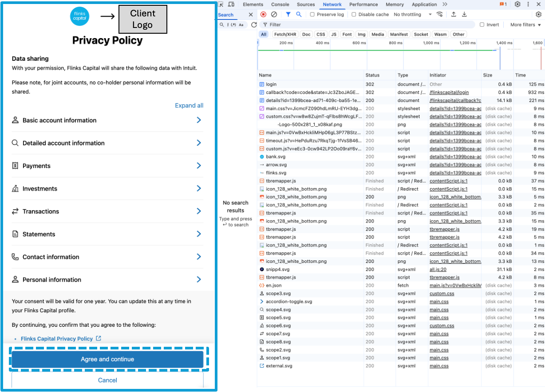This screenshot has width=545, height=392.
Task: Open DevTools three-dot customize menu
Action: pos(528,4)
